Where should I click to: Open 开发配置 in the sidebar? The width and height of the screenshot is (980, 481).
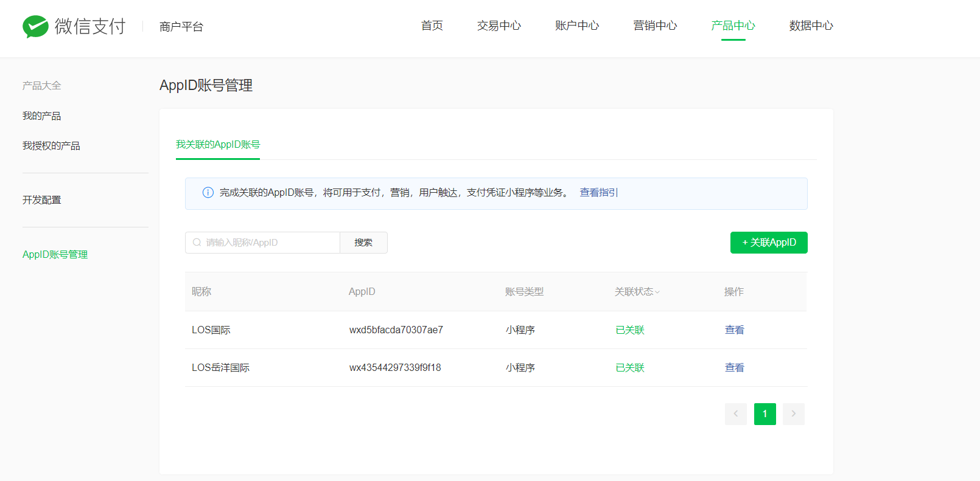(42, 200)
